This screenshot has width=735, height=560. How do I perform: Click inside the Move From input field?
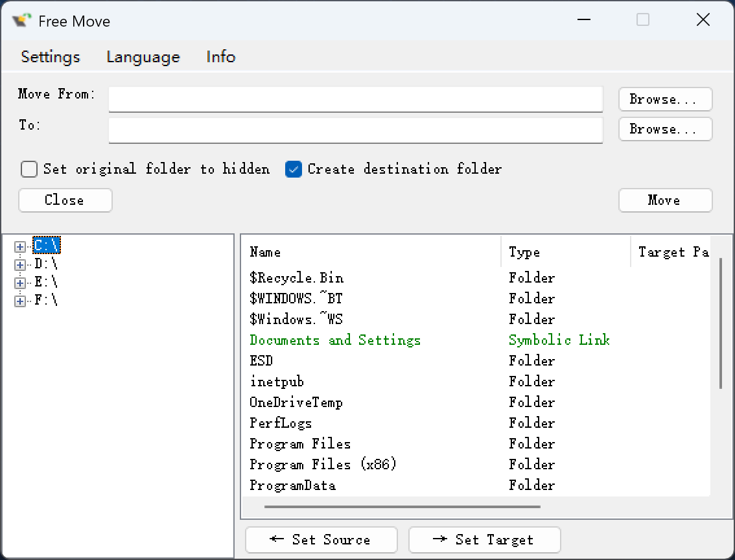pos(355,99)
